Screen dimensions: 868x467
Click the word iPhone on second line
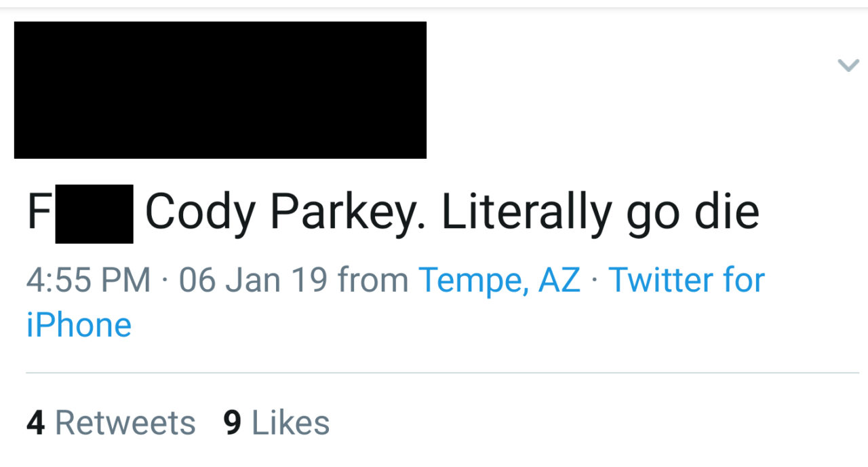pyautogui.click(x=79, y=324)
